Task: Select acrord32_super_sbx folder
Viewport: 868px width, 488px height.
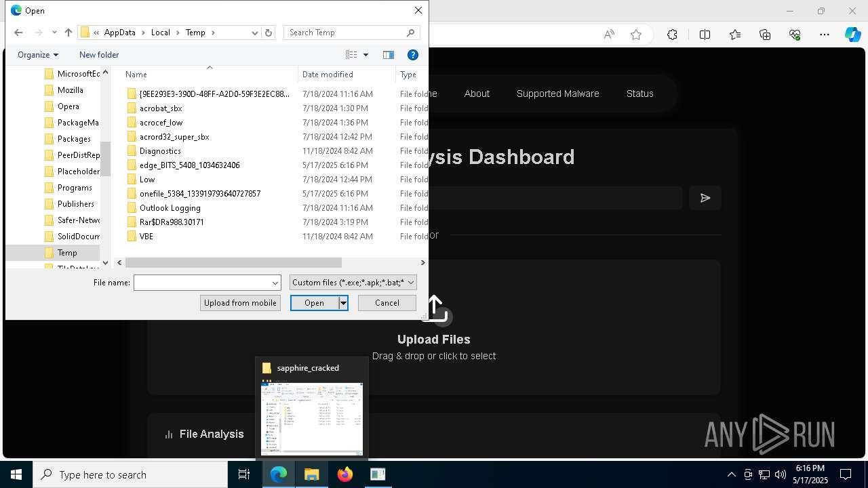Action: pos(174,137)
